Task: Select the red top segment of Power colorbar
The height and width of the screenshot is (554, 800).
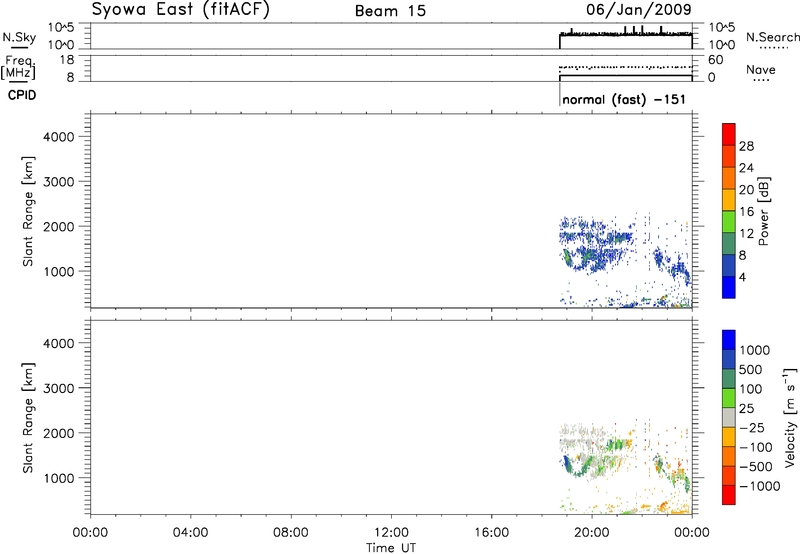Action: 729,134
